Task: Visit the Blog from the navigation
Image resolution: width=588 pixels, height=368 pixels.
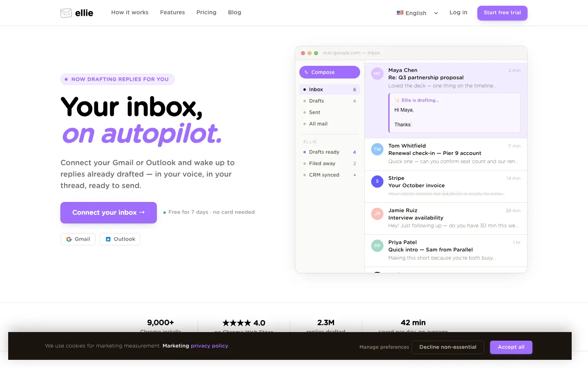Action: pos(234,12)
